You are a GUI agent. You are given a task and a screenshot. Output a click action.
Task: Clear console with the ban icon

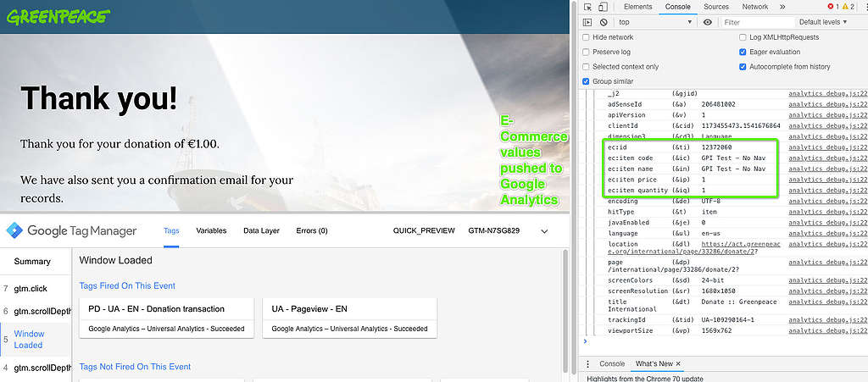click(x=604, y=22)
